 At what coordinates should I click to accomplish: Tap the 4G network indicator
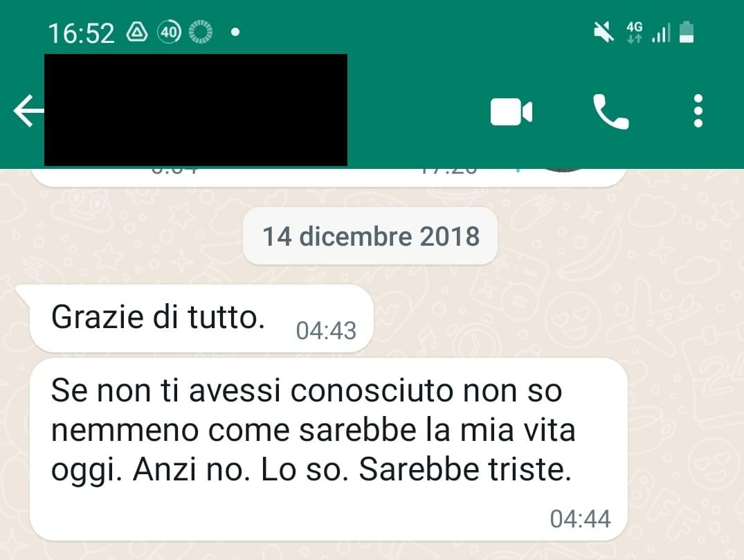tap(635, 32)
